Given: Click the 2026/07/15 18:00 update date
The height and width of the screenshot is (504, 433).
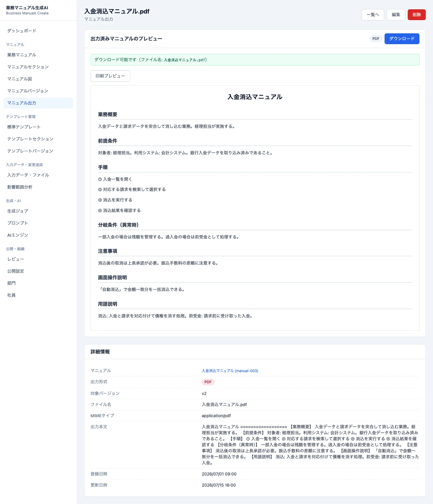Looking at the screenshot, I should pos(219,485).
